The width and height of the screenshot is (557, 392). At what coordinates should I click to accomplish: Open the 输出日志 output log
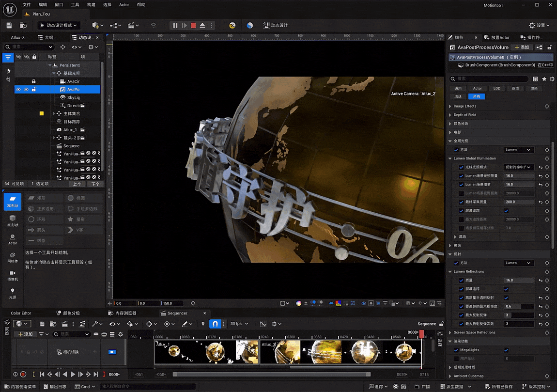click(55, 387)
